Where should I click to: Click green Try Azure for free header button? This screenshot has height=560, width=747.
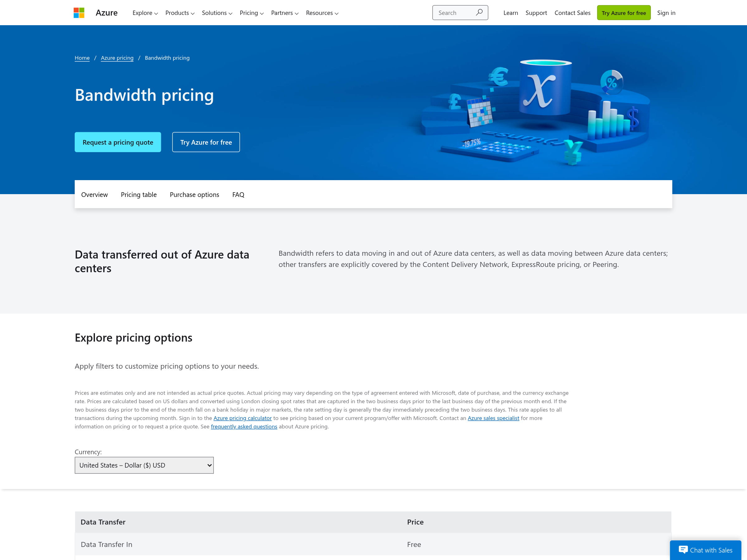(x=624, y=13)
